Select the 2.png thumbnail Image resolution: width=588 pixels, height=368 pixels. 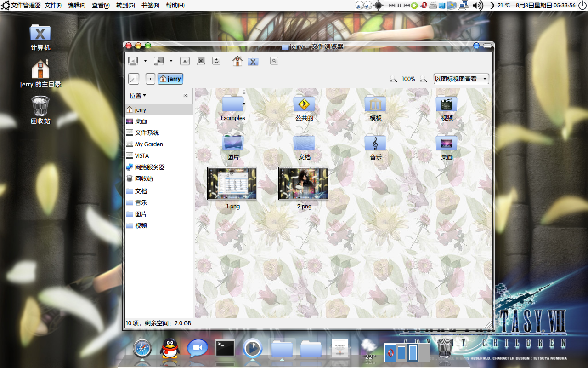click(303, 184)
